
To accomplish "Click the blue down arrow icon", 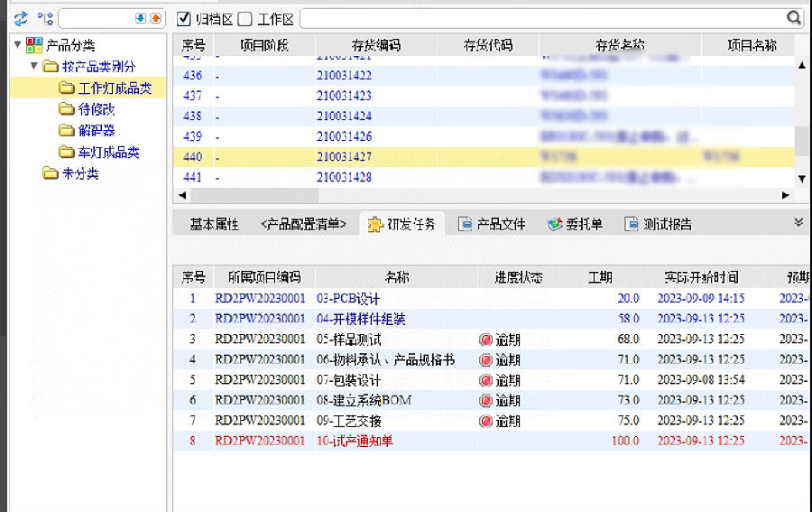I will tap(140, 18).
